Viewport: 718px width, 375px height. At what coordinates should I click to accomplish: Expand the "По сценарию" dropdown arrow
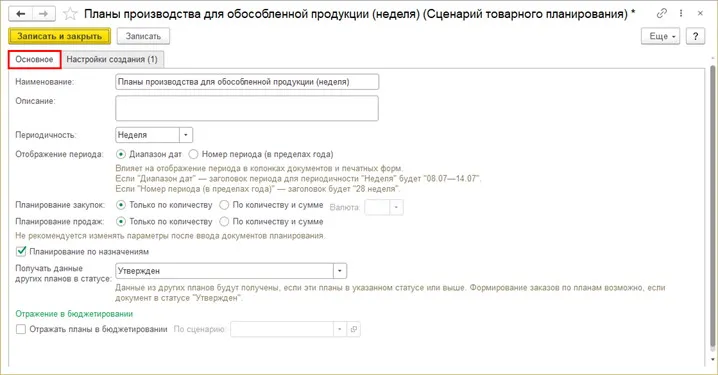pyautogui.click(x=340, y=329)
